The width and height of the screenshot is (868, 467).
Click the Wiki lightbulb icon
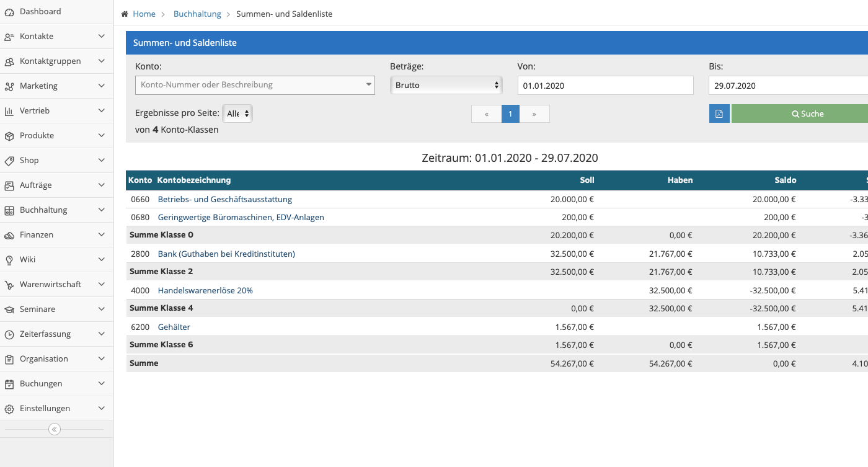point(9,260)
